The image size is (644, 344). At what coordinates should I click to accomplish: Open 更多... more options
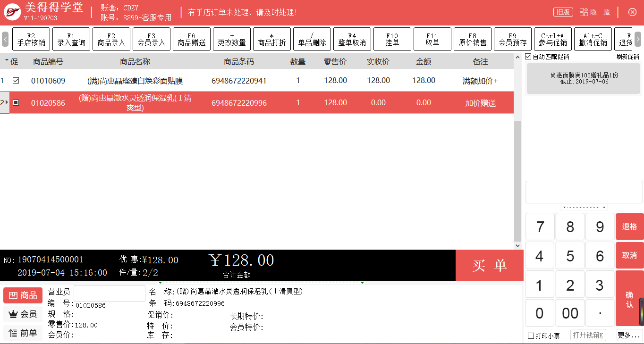629,336
